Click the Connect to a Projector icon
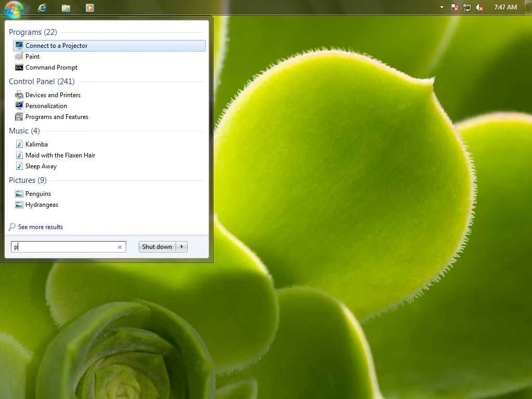 point(19,46)
